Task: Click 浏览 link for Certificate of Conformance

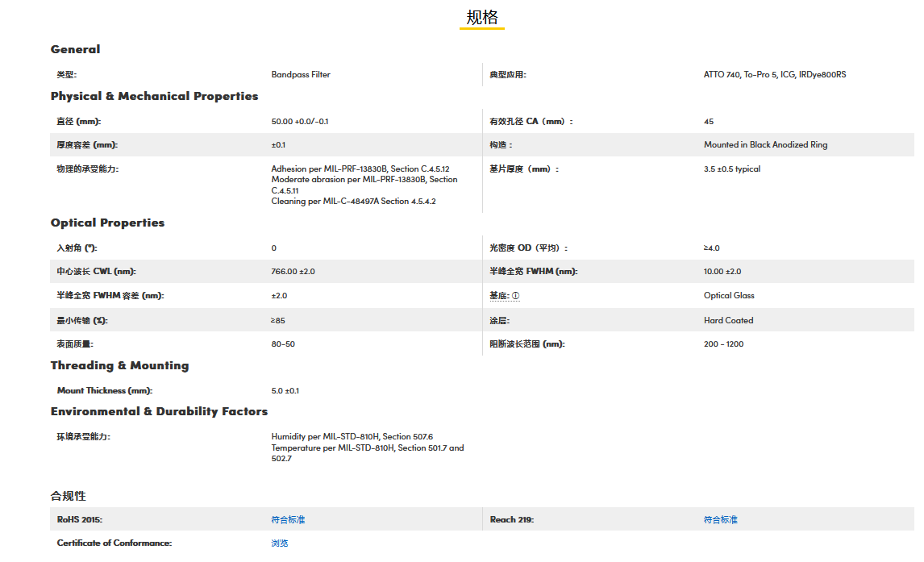Action: (x=279, y=543)
